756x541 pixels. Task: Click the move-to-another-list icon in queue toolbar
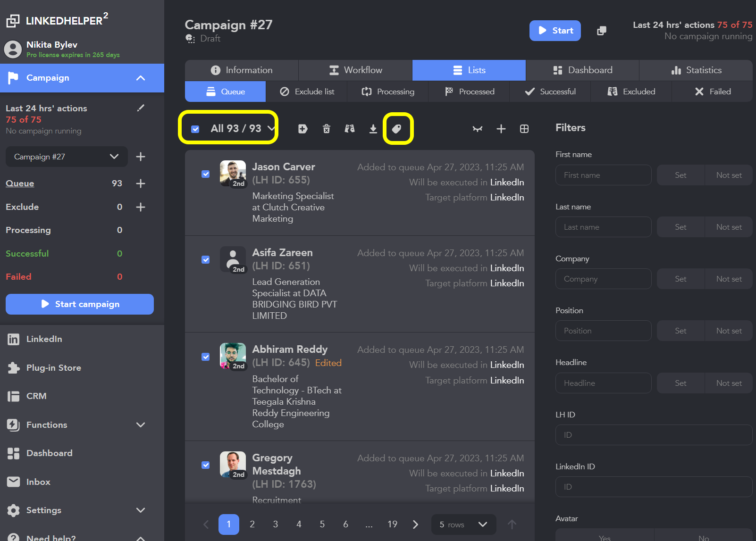(349, 129)
